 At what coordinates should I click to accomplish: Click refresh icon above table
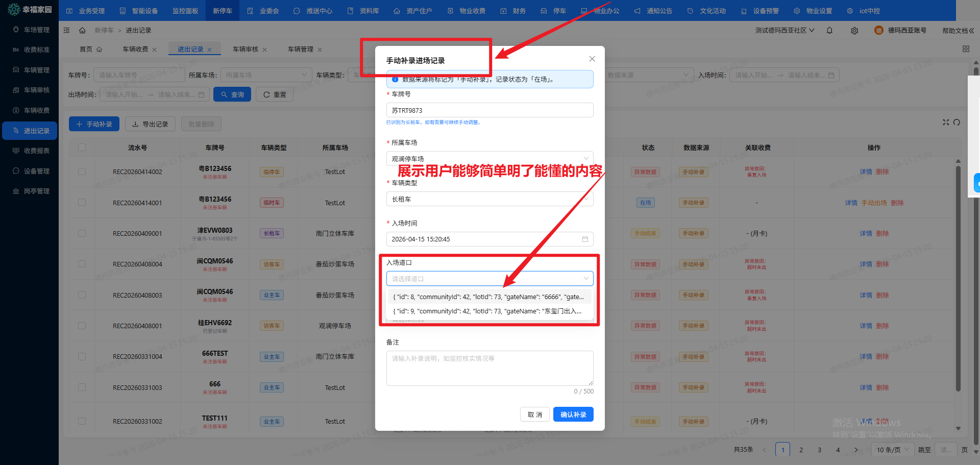(x=957, y=123)
